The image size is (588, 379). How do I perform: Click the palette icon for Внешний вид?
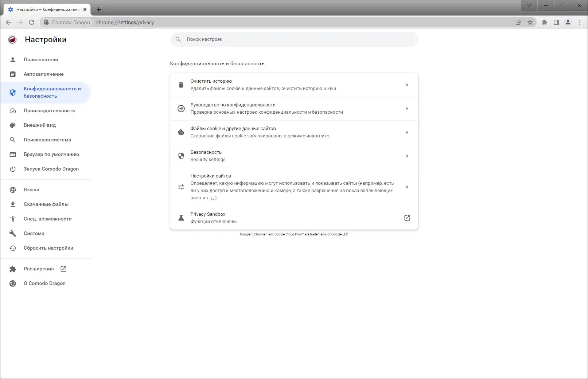tap(13, 125)
